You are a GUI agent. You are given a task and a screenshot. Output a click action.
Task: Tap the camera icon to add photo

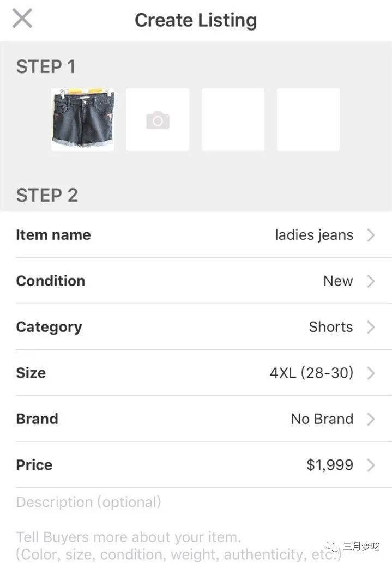point(158,119)
